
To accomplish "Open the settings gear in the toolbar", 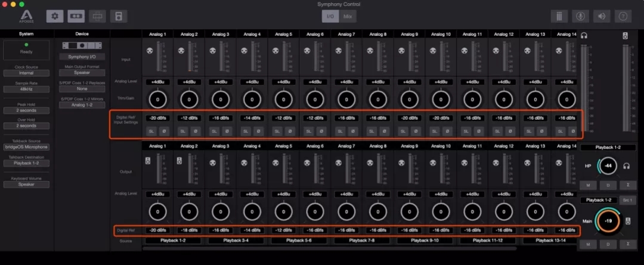I will [x=55, y=16].
